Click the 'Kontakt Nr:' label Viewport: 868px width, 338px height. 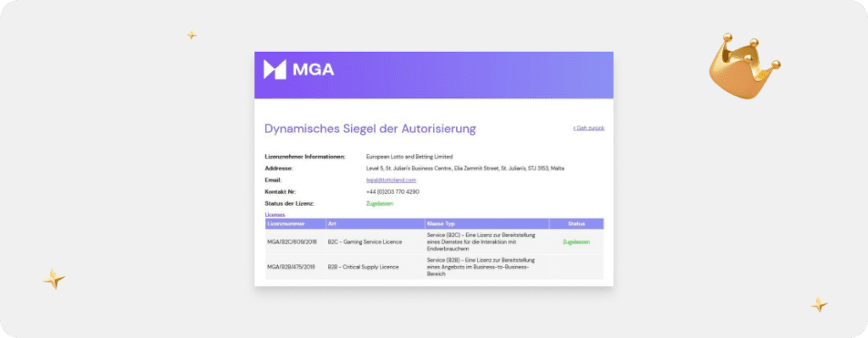pyautogui.click(x=281, y=192)
